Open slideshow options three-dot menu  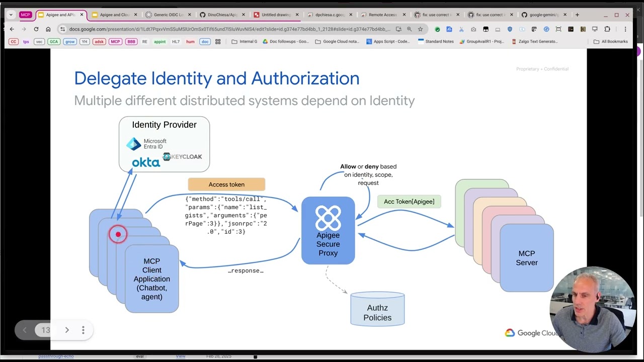tap(83, 330)
